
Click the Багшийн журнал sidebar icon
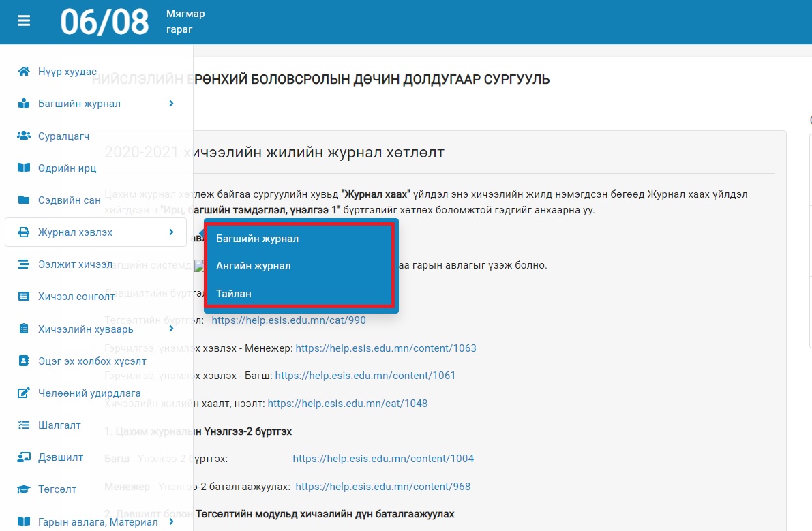(24, 104)
